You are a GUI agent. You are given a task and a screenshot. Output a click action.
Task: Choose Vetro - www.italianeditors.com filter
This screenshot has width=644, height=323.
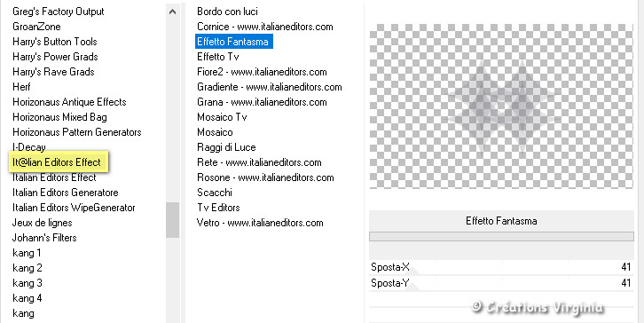pyautogui.click(x=260, y=223)
